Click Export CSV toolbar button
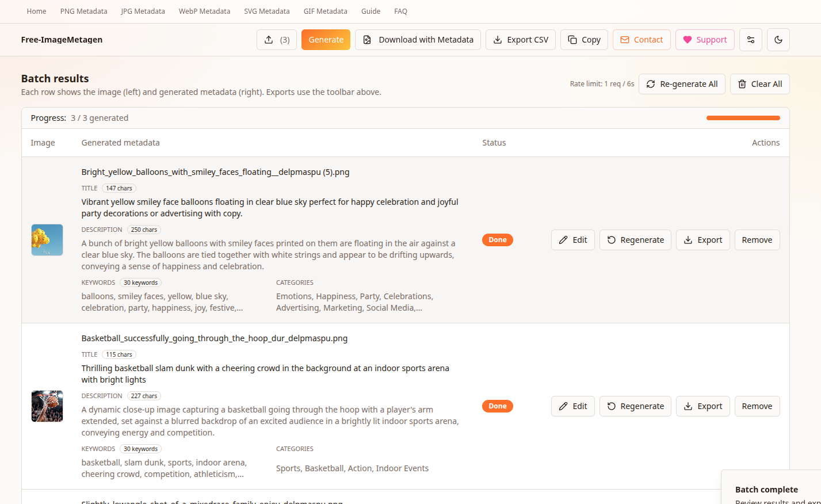Screen dimensions: 821x504 tap(521, 40)
